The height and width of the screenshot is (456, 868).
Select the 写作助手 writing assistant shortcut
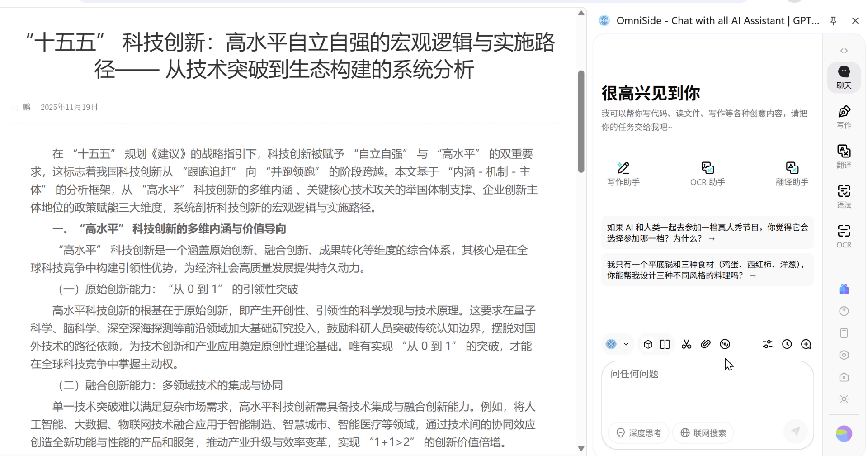tap(623, 174)
